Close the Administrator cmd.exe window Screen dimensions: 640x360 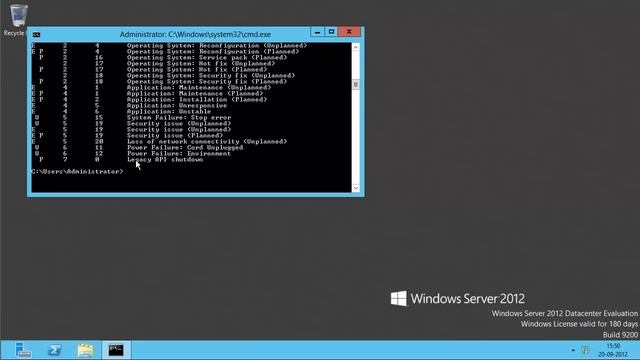point(349,32)
